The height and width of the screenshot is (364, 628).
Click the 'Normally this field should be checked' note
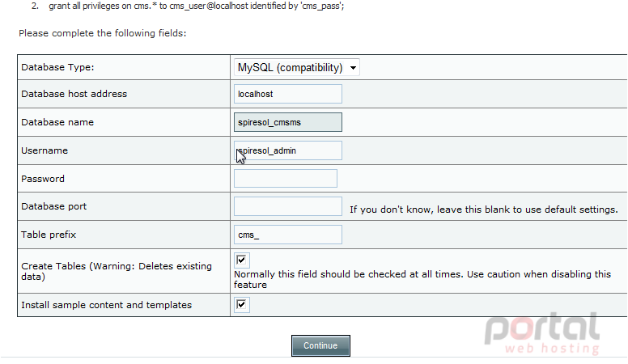pos(422,279)
